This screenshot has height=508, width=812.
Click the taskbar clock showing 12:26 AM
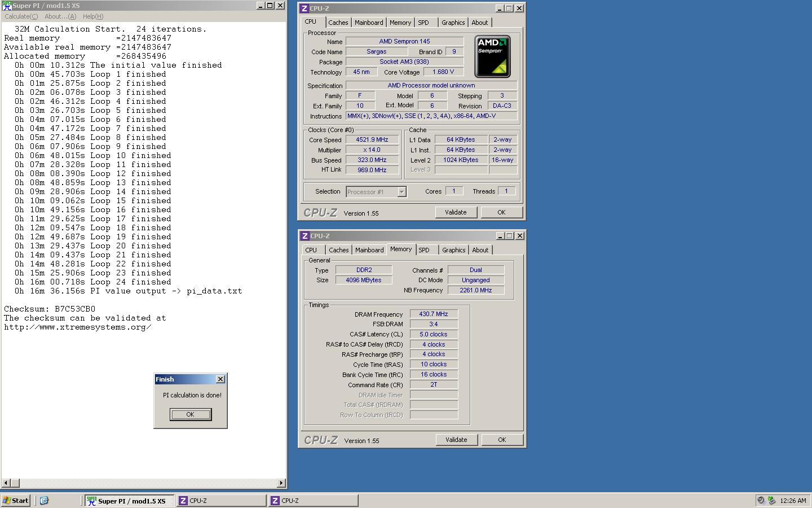[793, 501]
